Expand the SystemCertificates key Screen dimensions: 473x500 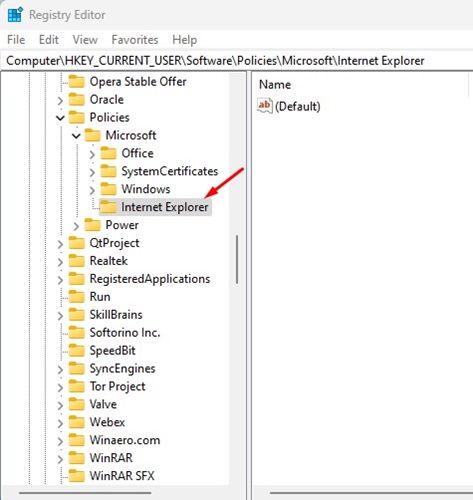pyautogui.click(x=92, y=172)
